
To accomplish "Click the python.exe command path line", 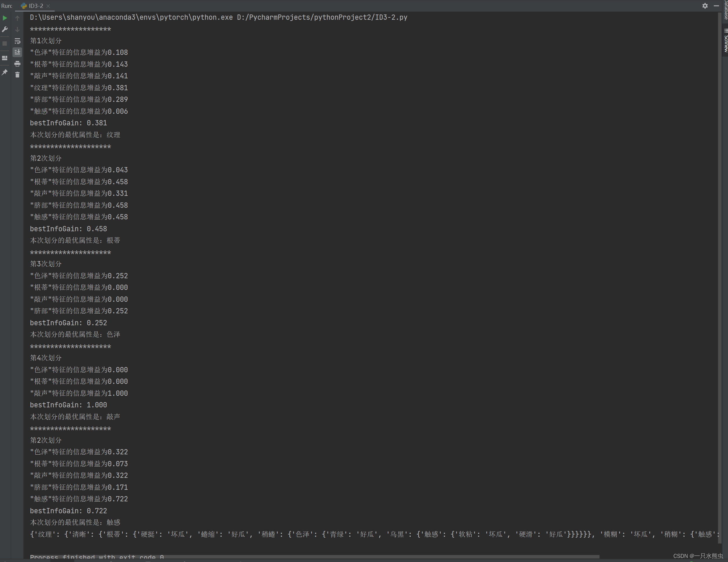I will [219, 17].
